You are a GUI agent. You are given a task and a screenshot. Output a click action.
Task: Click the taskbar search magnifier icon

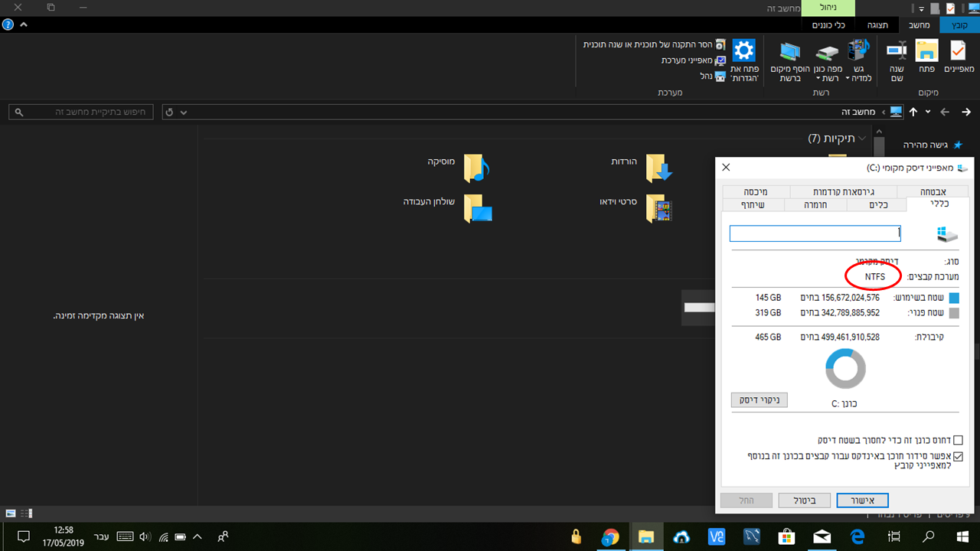(929, 536)
